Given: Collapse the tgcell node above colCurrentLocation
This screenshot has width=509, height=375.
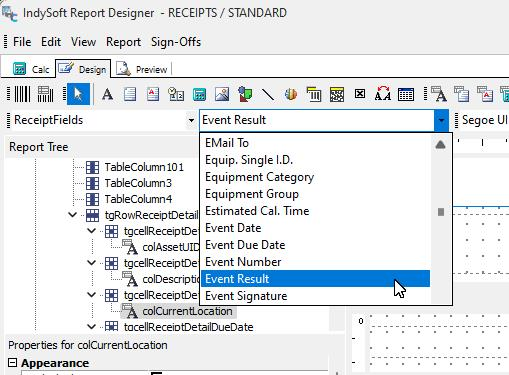Looking at the screenshot, I should 91,295.
